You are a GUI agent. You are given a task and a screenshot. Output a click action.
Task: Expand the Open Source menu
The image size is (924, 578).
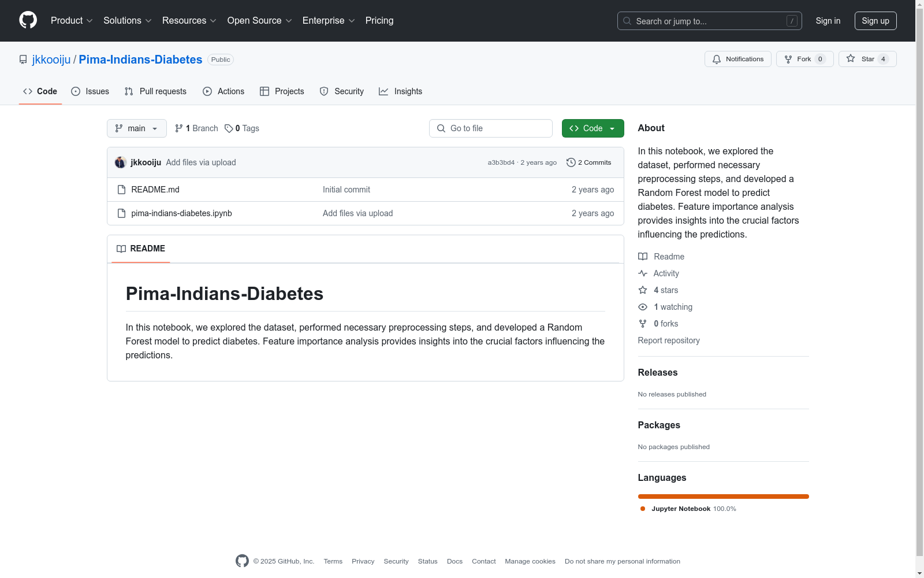point(260,21)
